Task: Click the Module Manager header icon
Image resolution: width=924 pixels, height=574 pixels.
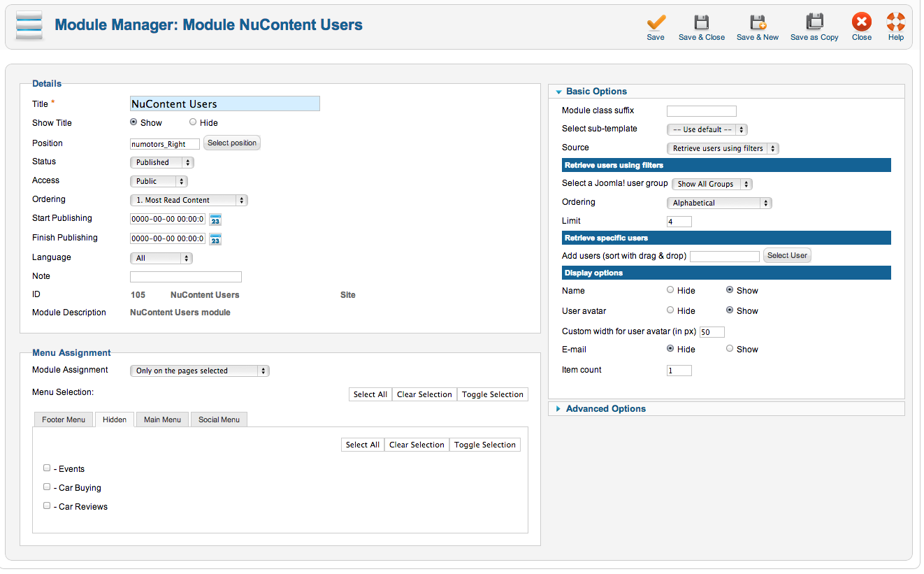Action: [x=29, y=26]
